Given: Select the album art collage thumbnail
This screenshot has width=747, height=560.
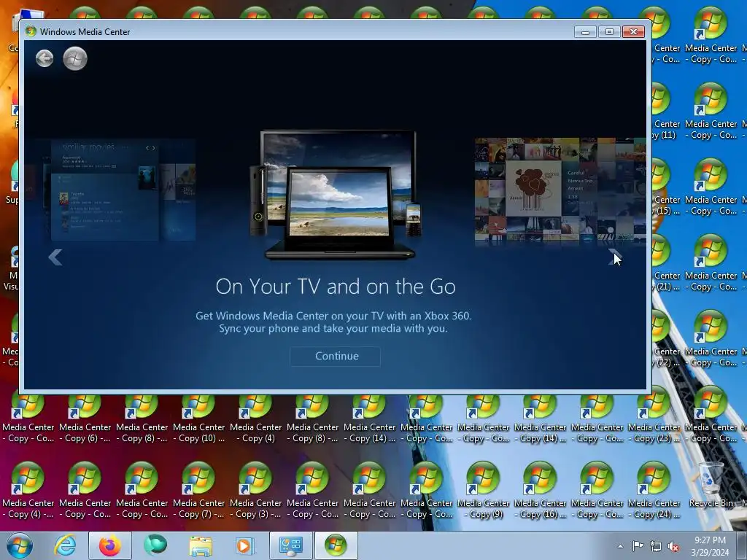Looking at the screenshot, I should click(x=560, y=190).
